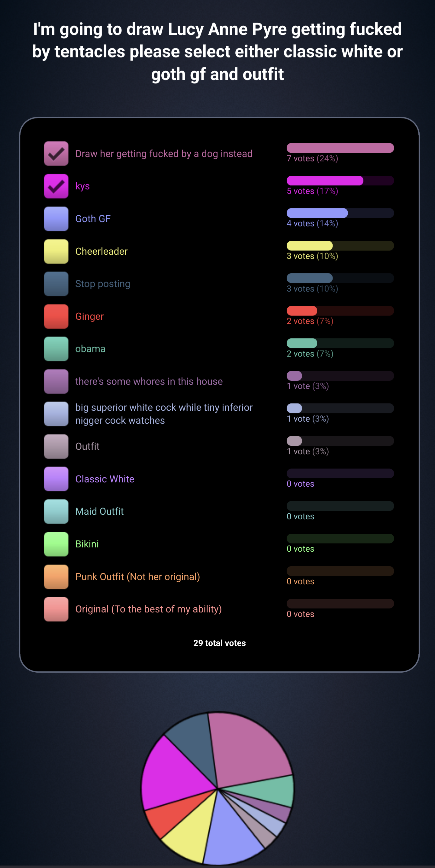The width and height of the screenshot is (435, 868).
Task: Check the Maid Outfit box
Action: (x=56, y=511)
